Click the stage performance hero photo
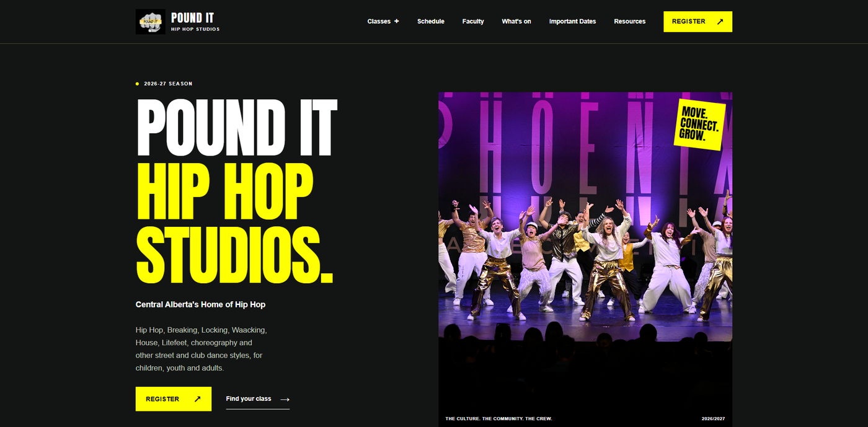This screenshot has width=868, height=427. pos(585,260)
